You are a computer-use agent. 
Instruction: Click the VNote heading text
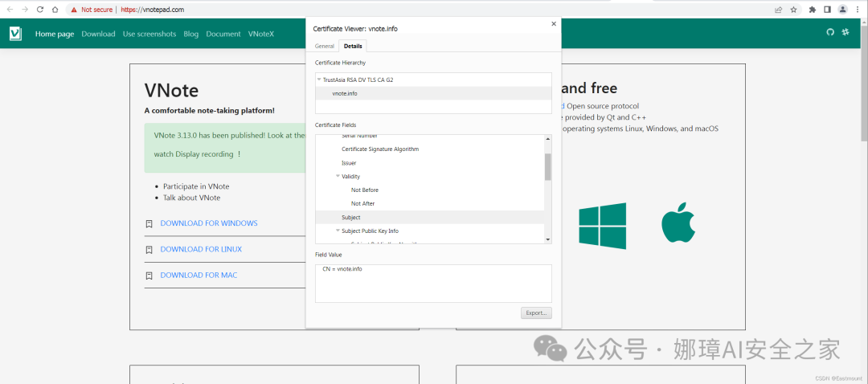coord(171,90)
